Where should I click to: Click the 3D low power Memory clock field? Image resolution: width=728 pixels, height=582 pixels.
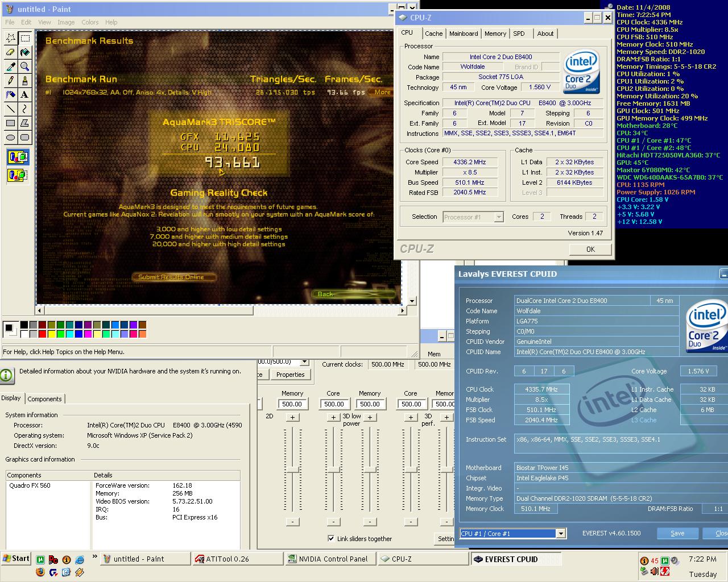(x=370, y=404)
